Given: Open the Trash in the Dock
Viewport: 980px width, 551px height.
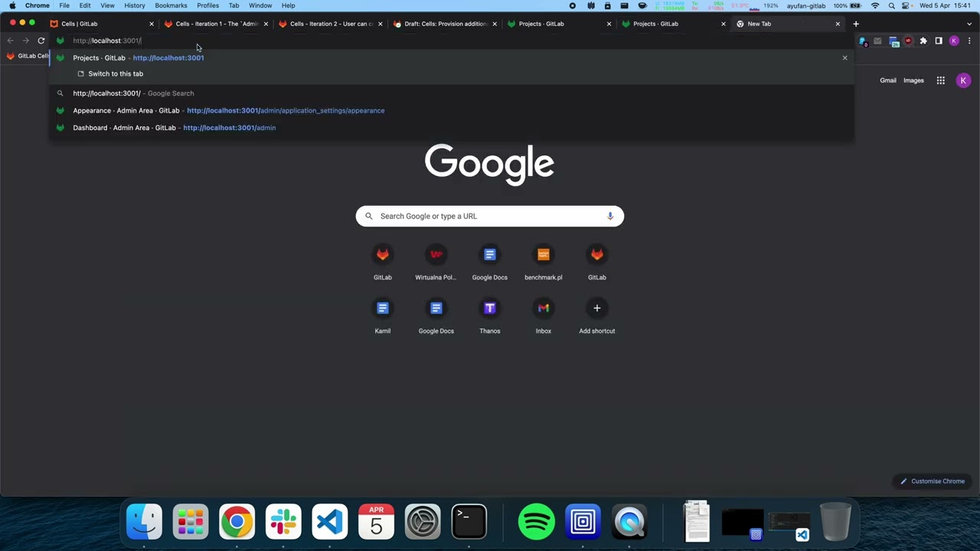Looking at the screenshot, I should (836, 521).
